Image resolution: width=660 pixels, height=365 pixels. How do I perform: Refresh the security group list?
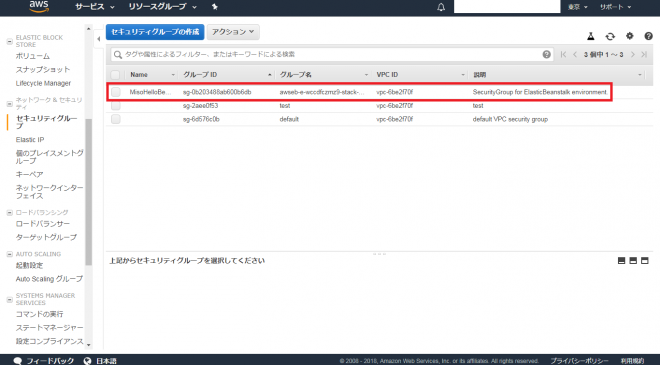pyautogui.click(x=610, y=37)
